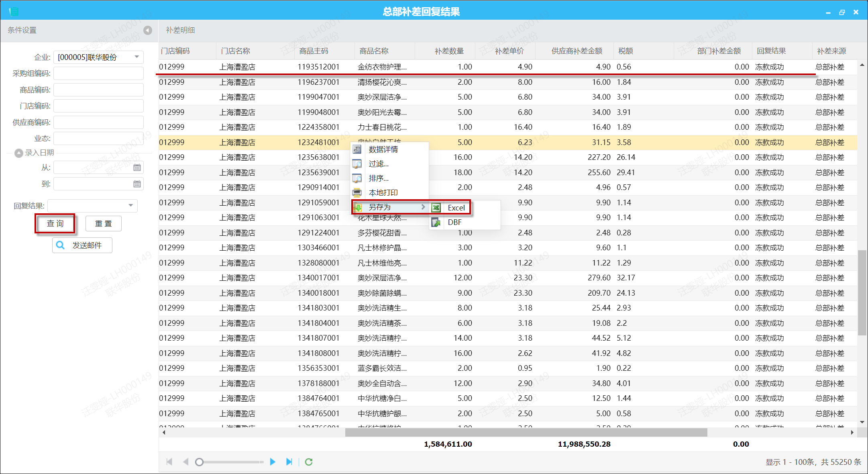Jump to last page of results
868x474 pixels.
[x=289, y=462]
